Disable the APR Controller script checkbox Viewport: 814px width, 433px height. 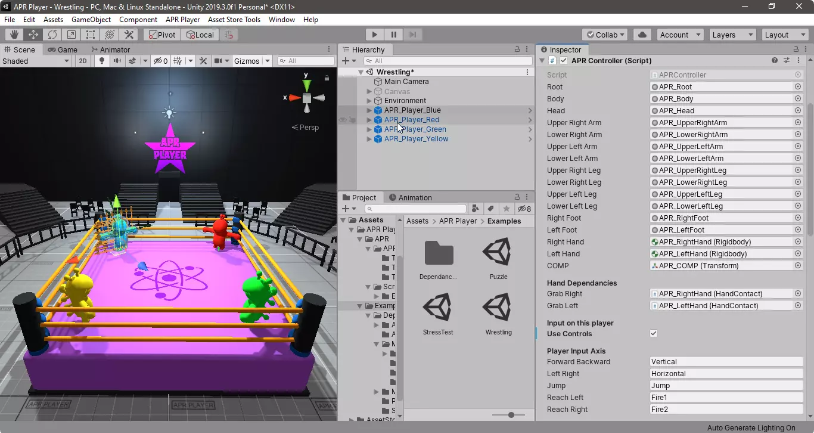pyautogui.click(x=563, y=60)
